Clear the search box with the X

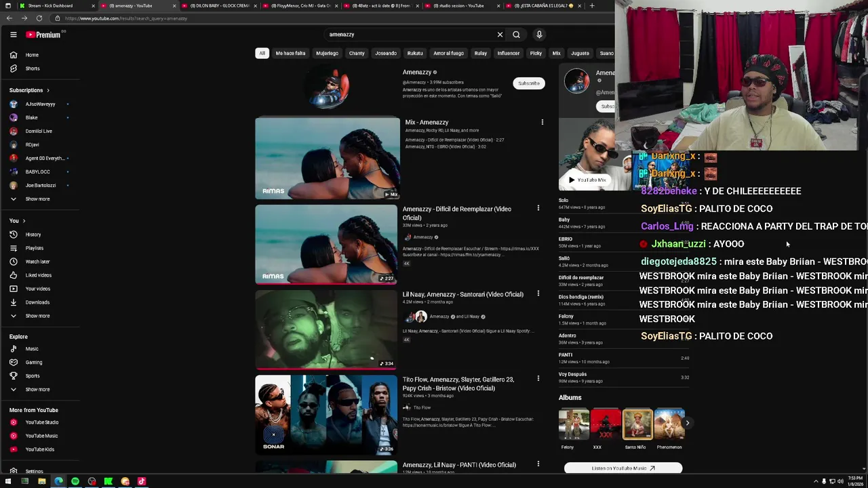(500, 35)
